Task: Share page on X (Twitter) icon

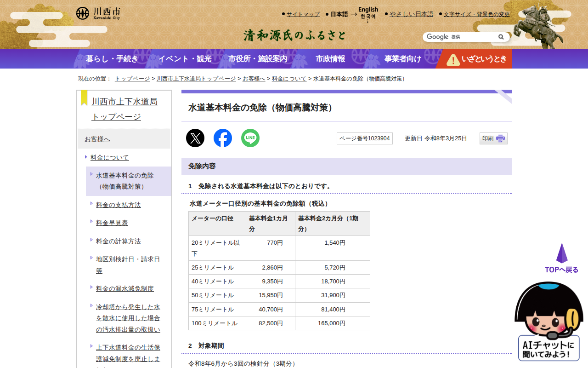Action: click(x=195, y=138)
